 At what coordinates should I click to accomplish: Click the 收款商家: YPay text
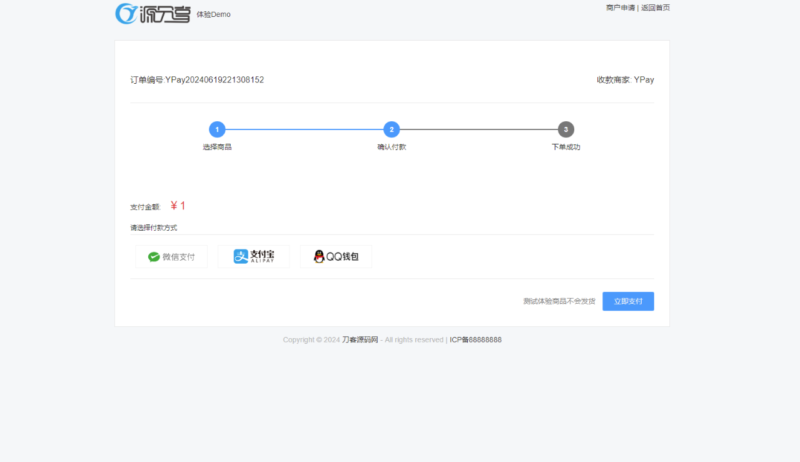(626, 80)
